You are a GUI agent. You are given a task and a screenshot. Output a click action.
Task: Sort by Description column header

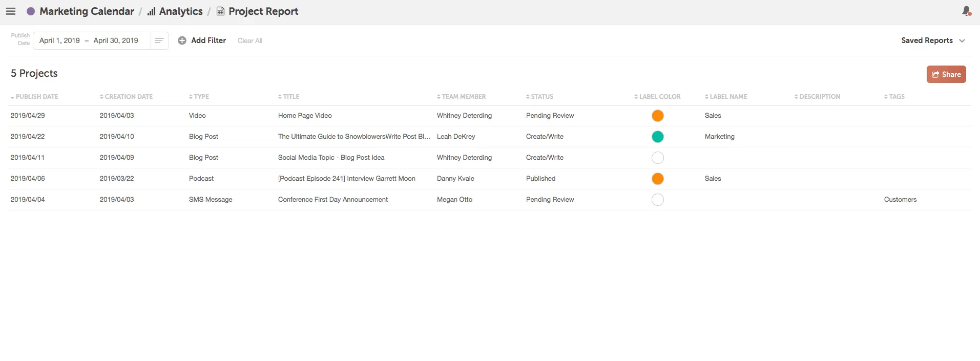pyautogui.click(x=817, y=97)
